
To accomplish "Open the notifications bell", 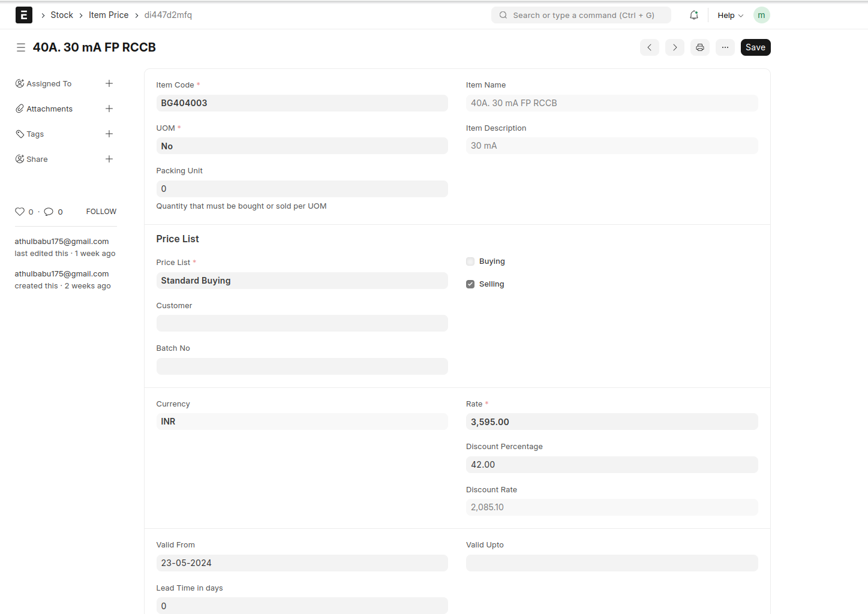I will (x=694, y=15).
